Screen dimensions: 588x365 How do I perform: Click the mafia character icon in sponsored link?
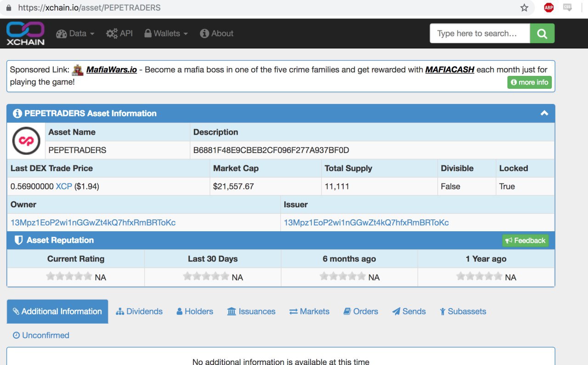pos(78,69)
